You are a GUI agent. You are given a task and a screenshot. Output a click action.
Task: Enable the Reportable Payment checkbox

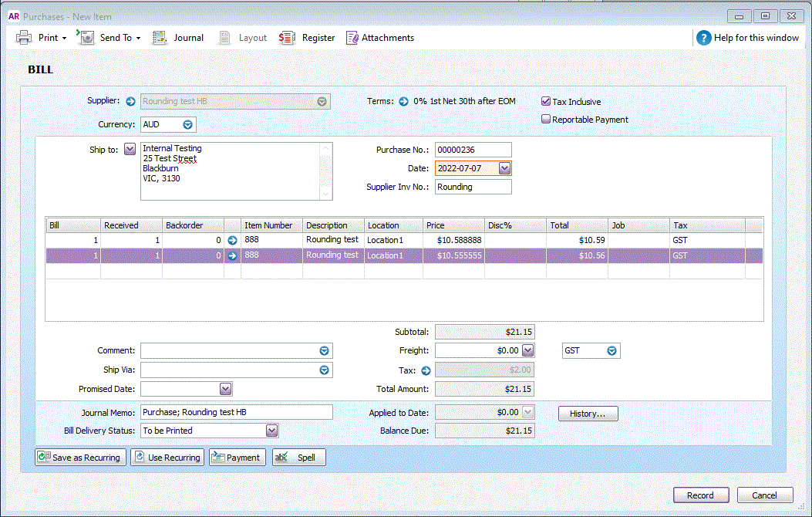tap(546, 119)
